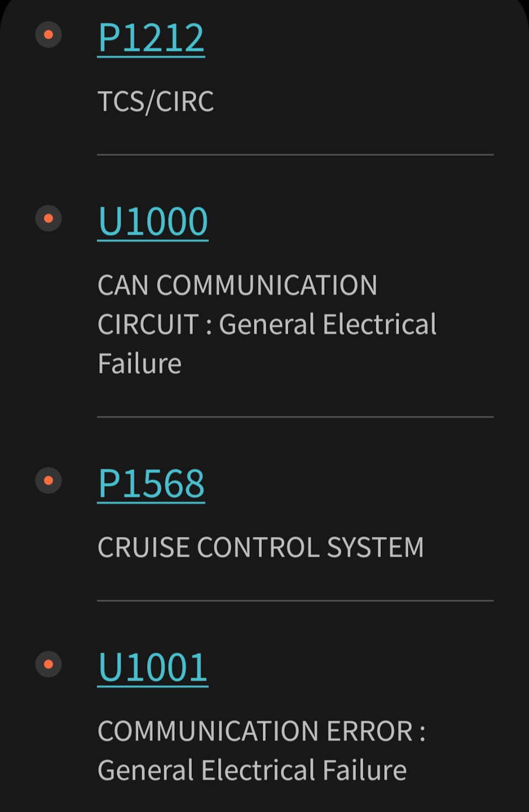Click the 'COMMUNICATION ERROR :' text line
529x812 pixels.
(x=261, y=731)
